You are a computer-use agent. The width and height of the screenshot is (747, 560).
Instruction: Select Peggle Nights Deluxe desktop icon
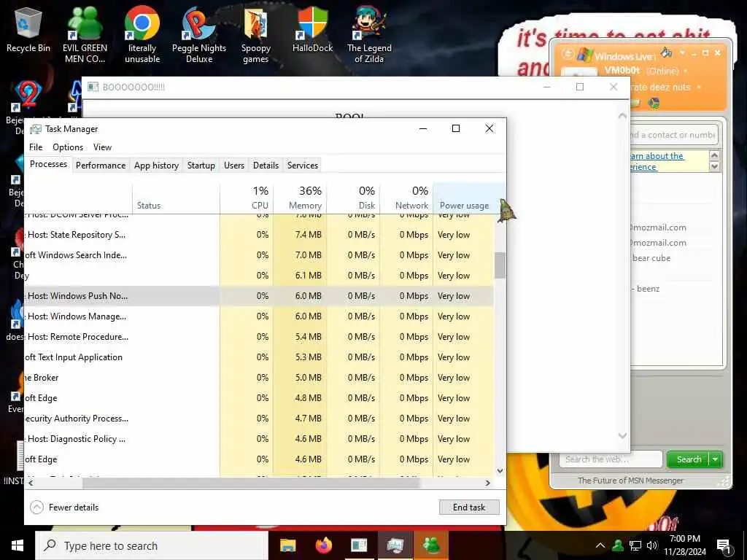click(199, 34)
